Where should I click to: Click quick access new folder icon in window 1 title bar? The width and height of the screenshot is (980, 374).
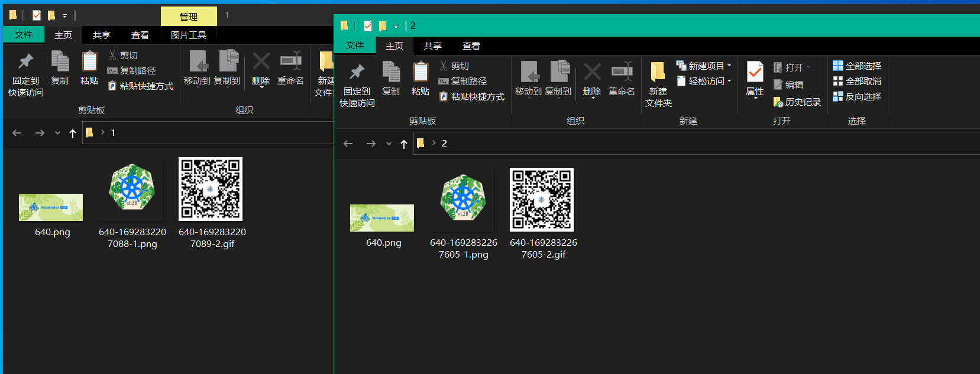51,15
